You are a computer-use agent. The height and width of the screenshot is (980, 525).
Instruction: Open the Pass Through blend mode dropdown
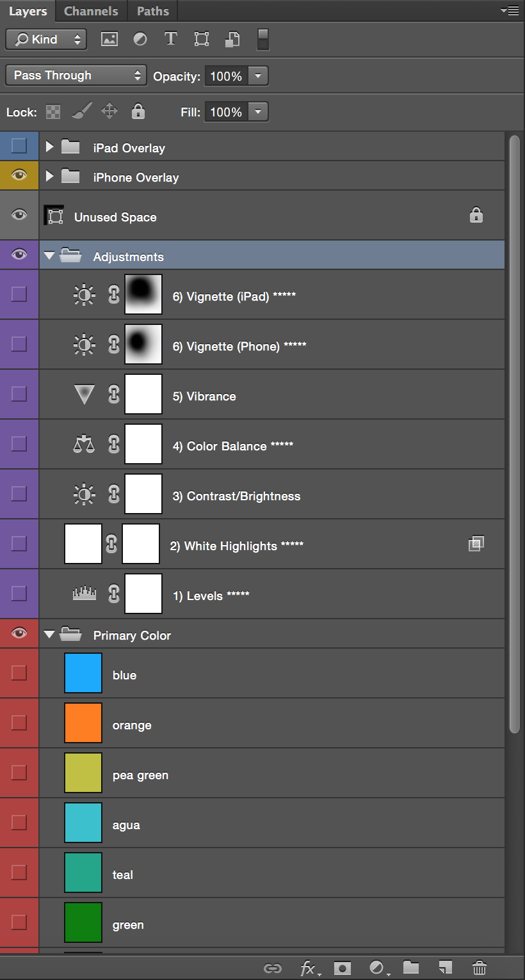pos(76,75)
